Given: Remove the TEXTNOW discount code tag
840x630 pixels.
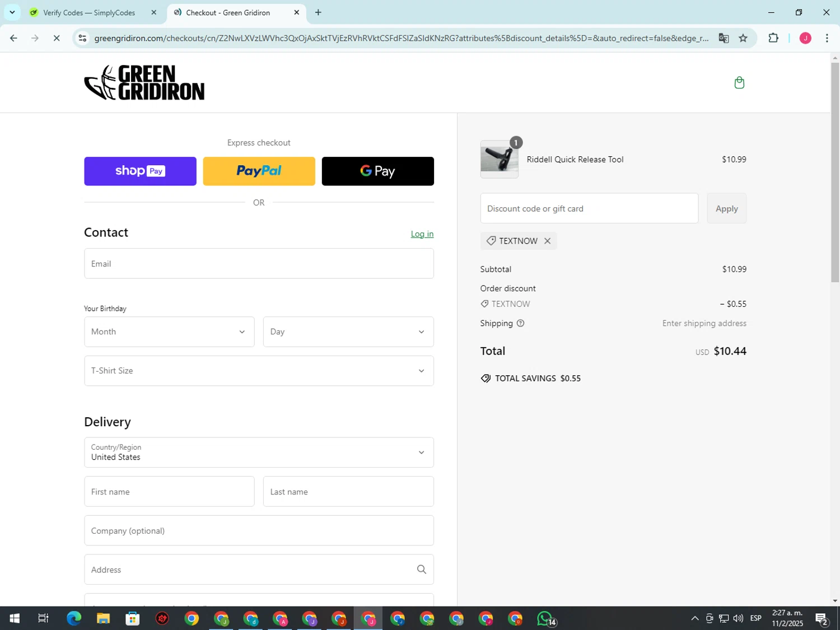Looking at the screenshot, I should [547, 241].
